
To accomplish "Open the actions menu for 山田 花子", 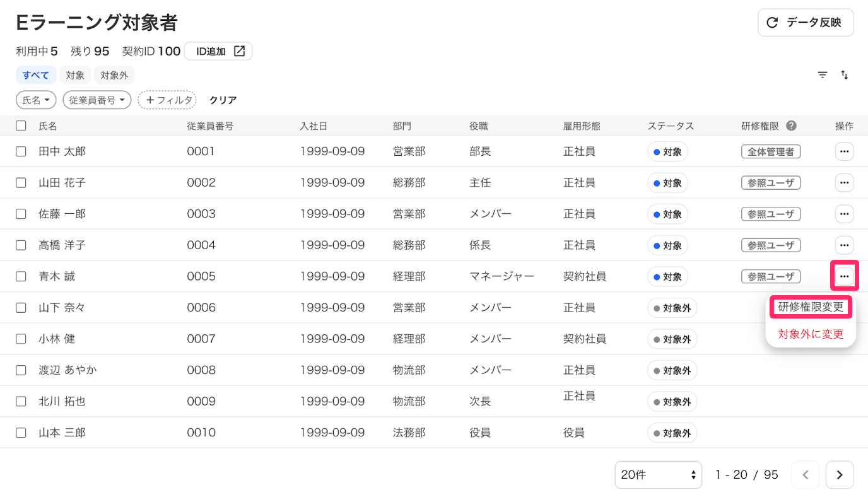I will click(845, 183).
